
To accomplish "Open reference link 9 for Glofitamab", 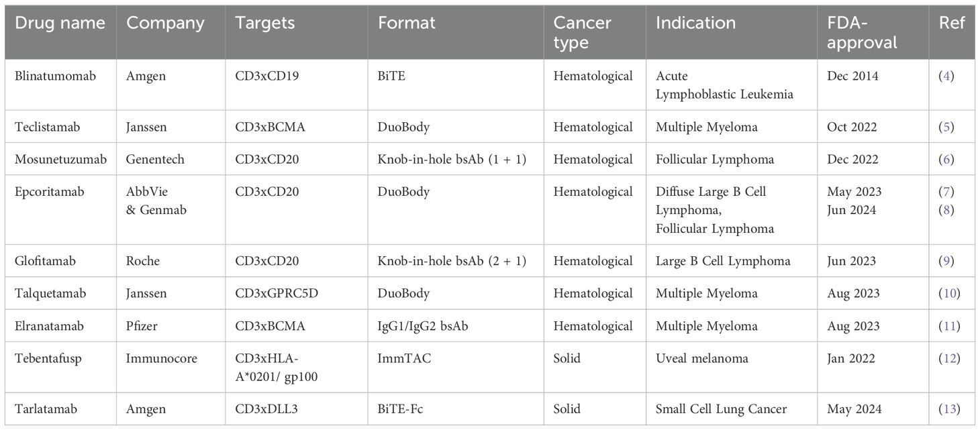I will point(948,261).
